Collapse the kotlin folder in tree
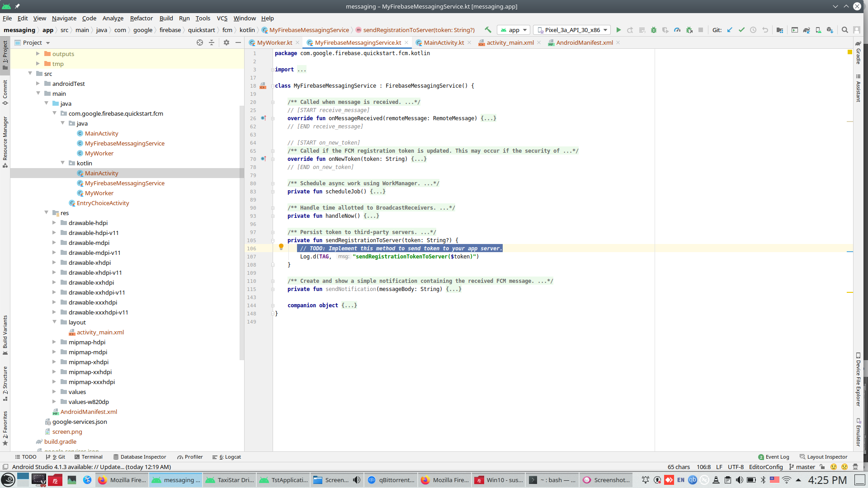The width and height of the screenshot is (868, 488). (x=63, y=163)
